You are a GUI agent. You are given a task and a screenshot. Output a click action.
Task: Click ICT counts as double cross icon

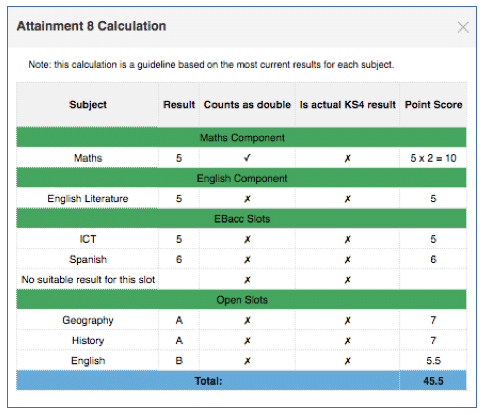tap(247, 239)
